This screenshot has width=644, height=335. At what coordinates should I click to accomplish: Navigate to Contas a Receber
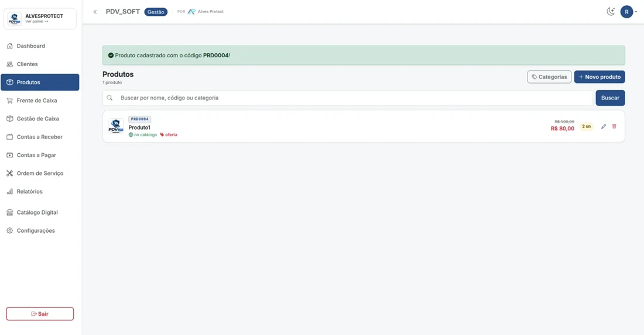point(40,137)
